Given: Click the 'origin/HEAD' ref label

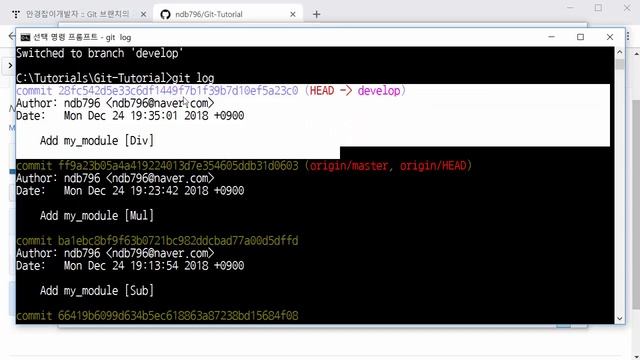Looking at the screenshot, I should coord(433,166).
